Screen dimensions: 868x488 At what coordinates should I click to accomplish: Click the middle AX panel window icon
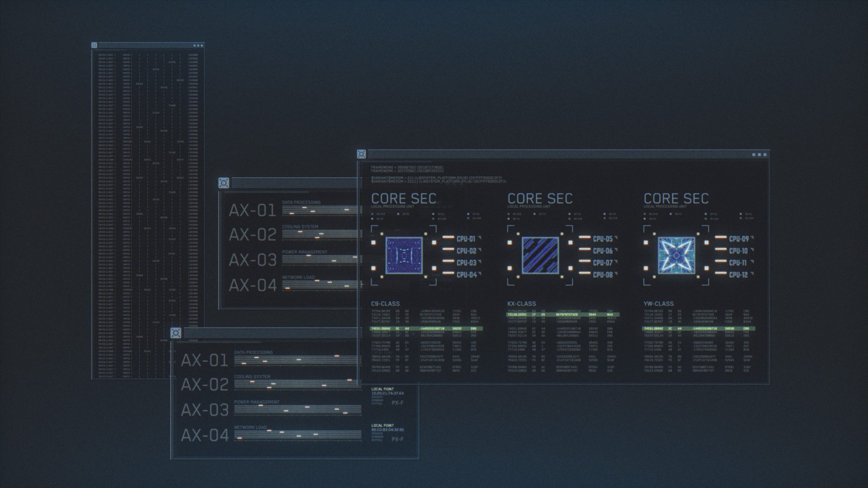[223, 183]
